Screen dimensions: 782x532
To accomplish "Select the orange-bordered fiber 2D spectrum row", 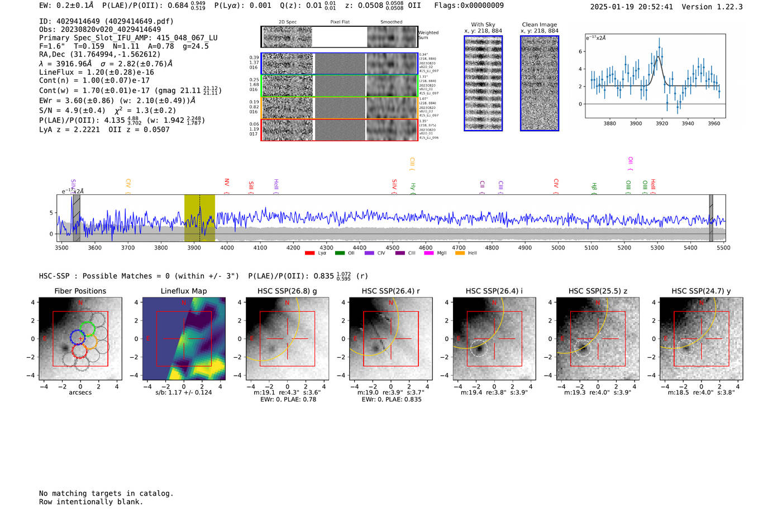I will pyautogui.click(x=339, y=108).
